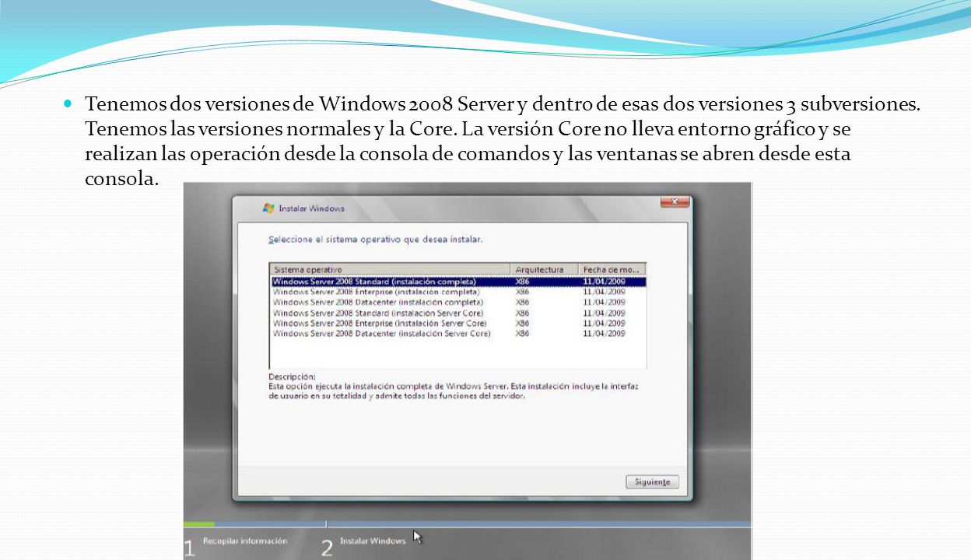Viewport: 971px width, 560px height.
Task: Select Windows Server 2008 Enterprise (instalación Server Core)
Action: [x=458, y=323]
